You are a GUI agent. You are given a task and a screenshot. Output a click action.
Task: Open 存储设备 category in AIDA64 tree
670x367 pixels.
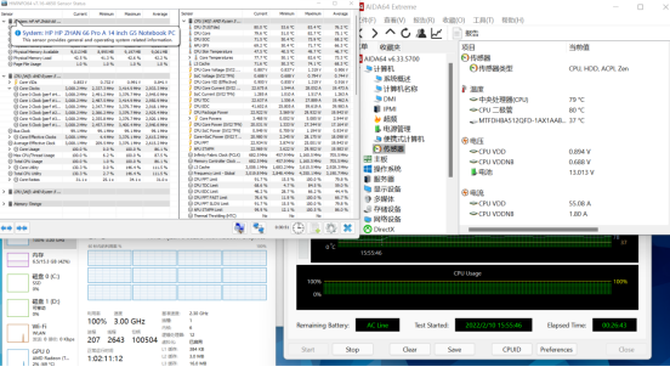pos(382,209)
